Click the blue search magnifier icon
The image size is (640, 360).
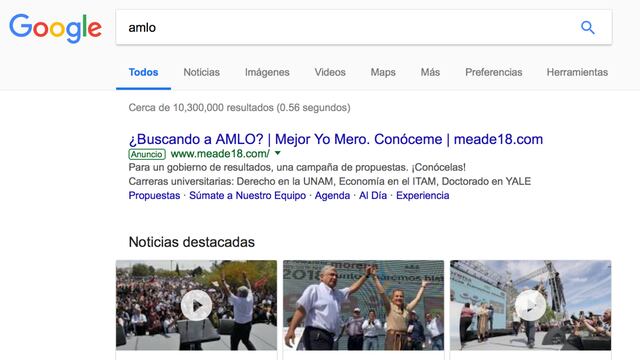pyautogui.click(x=588, y=27)
